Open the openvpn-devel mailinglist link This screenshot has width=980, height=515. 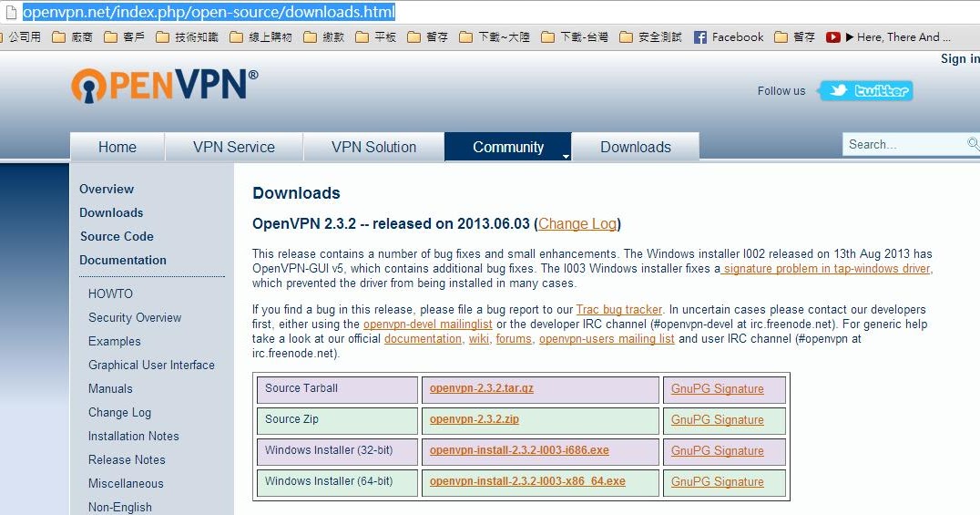[427, 324]
